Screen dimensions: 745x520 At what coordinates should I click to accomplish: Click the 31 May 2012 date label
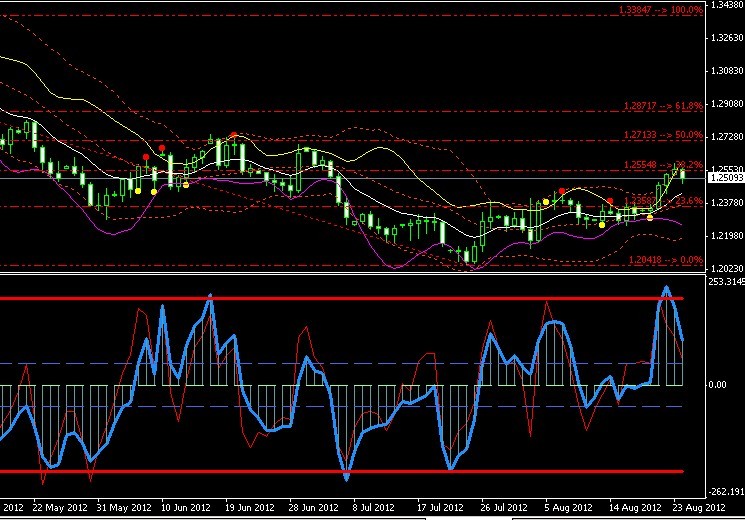point(124,508)
